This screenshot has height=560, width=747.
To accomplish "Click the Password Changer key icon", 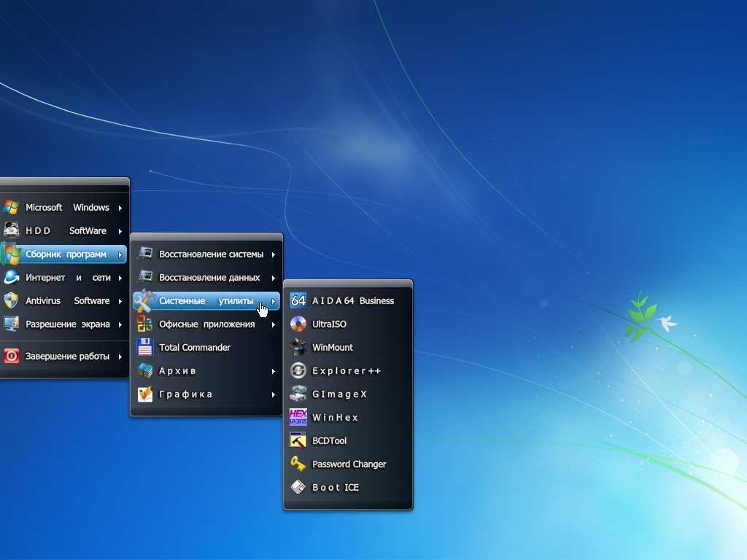I will click(298, 464).
